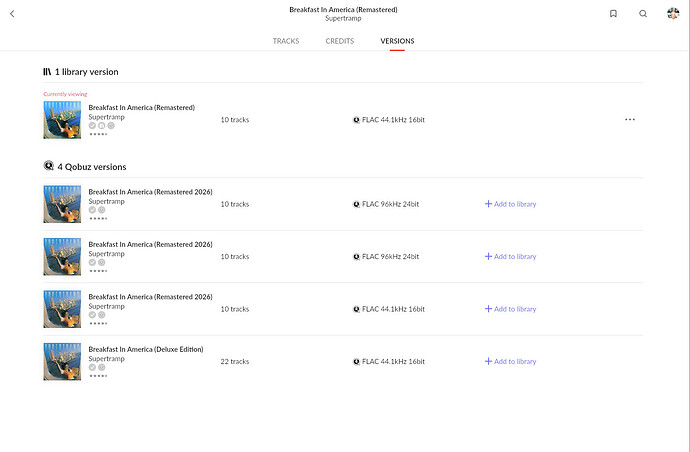
Task: Open first Remastered 2026 album cover
Action: pyautogui.click(x=62, y=204)
